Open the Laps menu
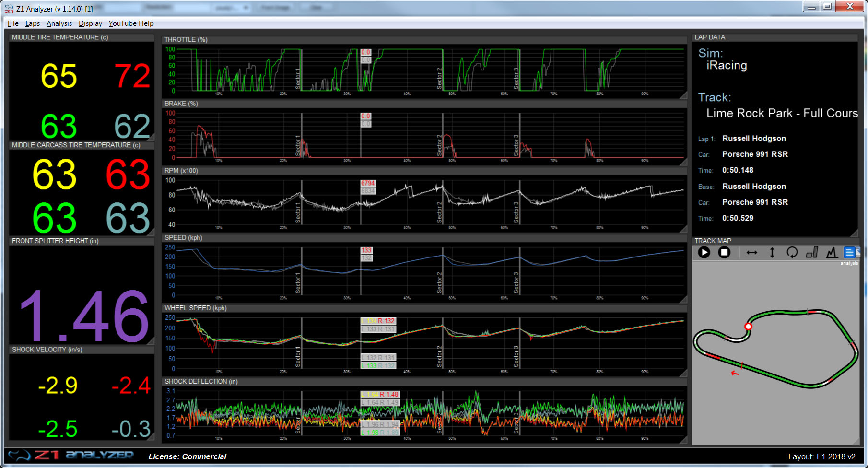 tap(33, 23)
